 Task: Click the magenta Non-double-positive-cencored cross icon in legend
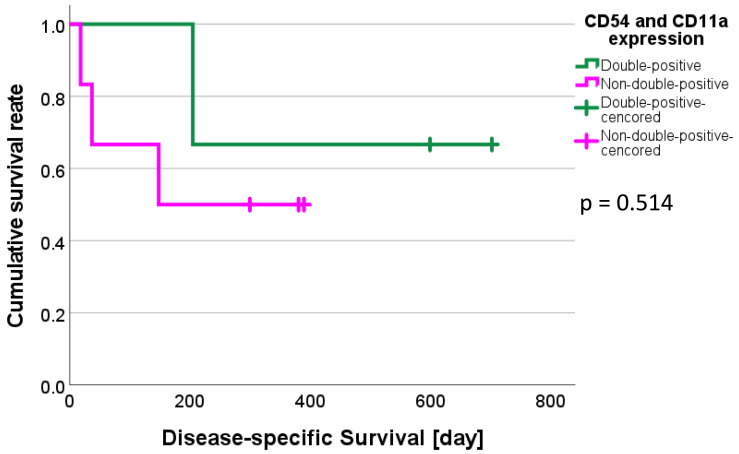pos(586,143)
